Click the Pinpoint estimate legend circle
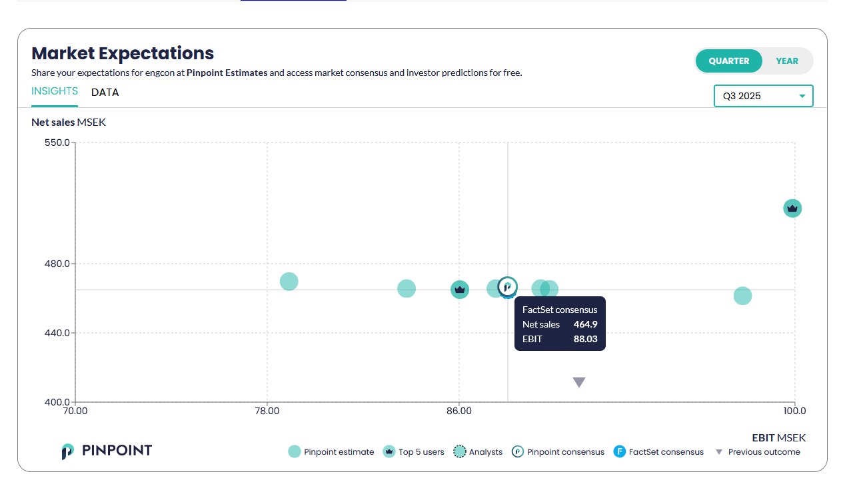Image resolution: width=851 pixels, height=504 pixels. (294, 451)
